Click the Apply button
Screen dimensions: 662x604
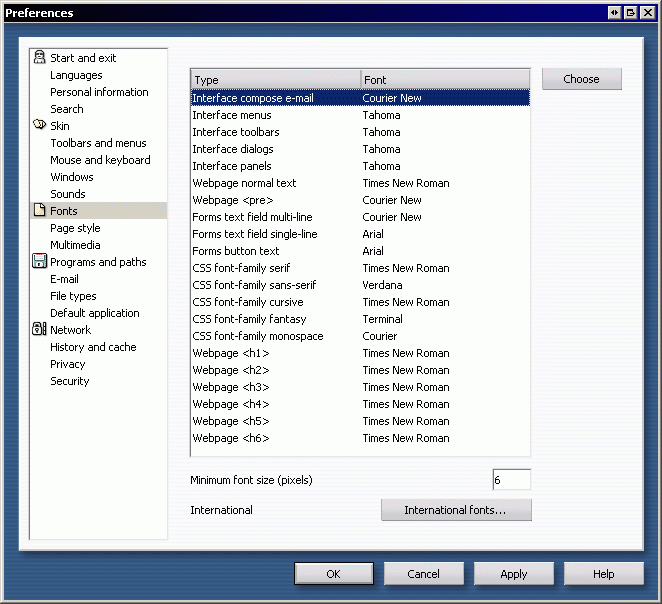click(x=514, y=574)
